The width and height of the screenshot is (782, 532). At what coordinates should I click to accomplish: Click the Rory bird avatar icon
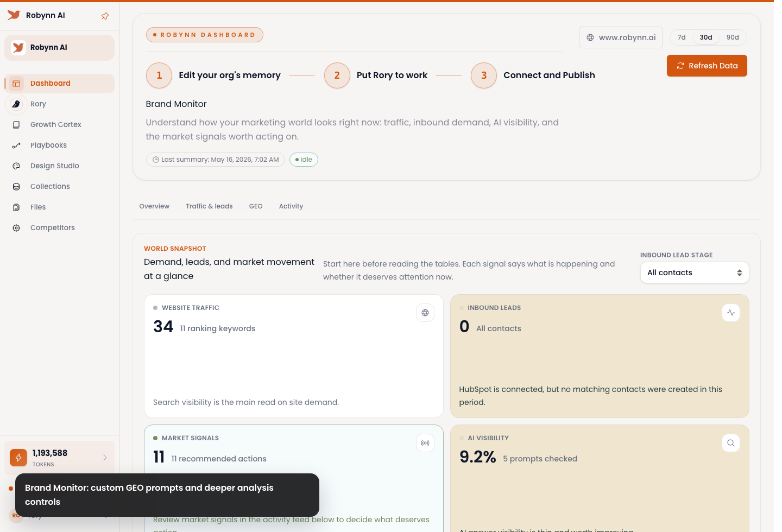[16, 104]
